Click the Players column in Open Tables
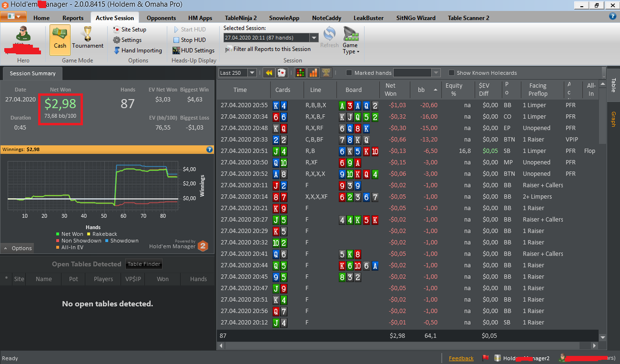 pyautogui.click(x=103, y=279)
